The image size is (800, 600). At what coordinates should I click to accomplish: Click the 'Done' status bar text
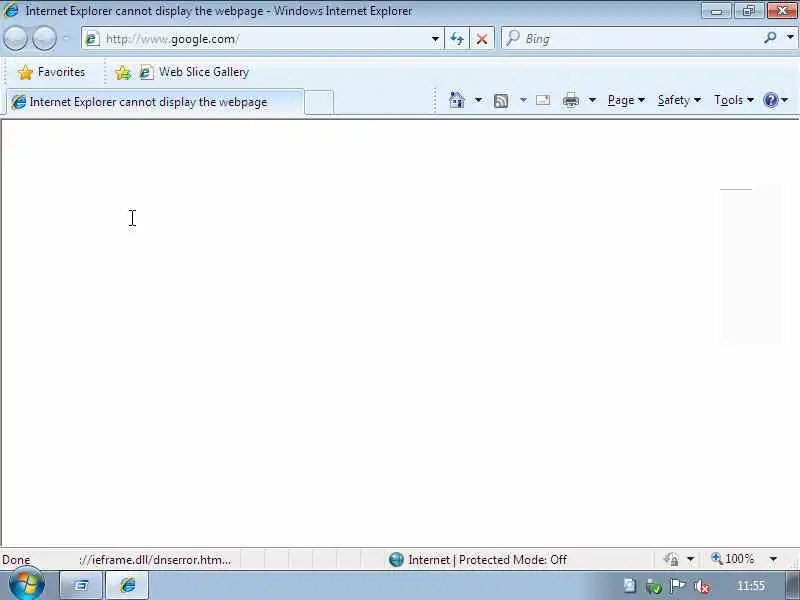point(16,560)
